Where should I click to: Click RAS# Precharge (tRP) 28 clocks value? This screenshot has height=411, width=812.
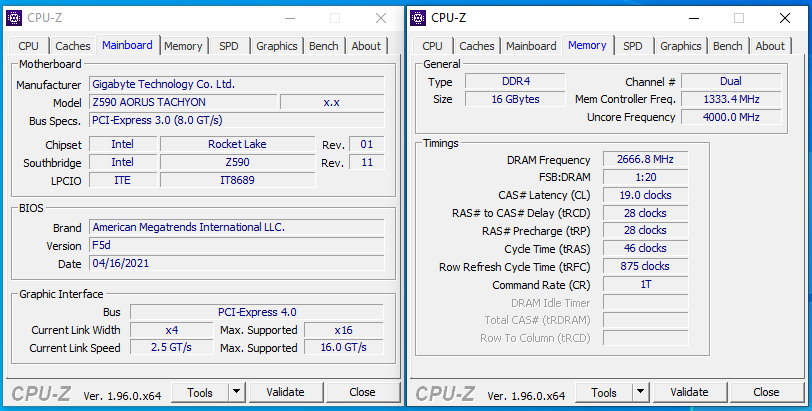645,230
